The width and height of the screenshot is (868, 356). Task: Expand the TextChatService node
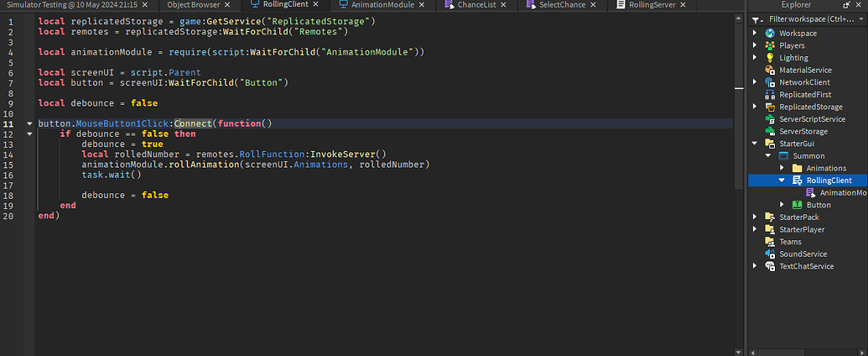[x=755, y=266]
